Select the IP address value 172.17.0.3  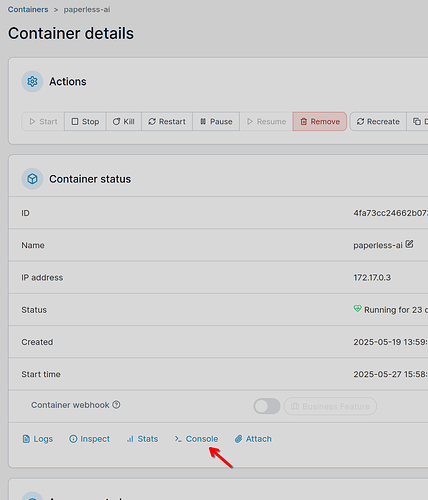372,277
